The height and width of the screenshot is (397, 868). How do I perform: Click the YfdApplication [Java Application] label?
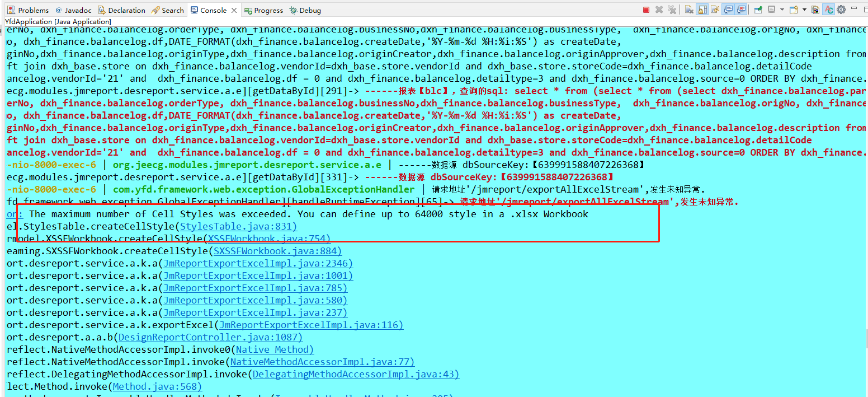(58, 21)
